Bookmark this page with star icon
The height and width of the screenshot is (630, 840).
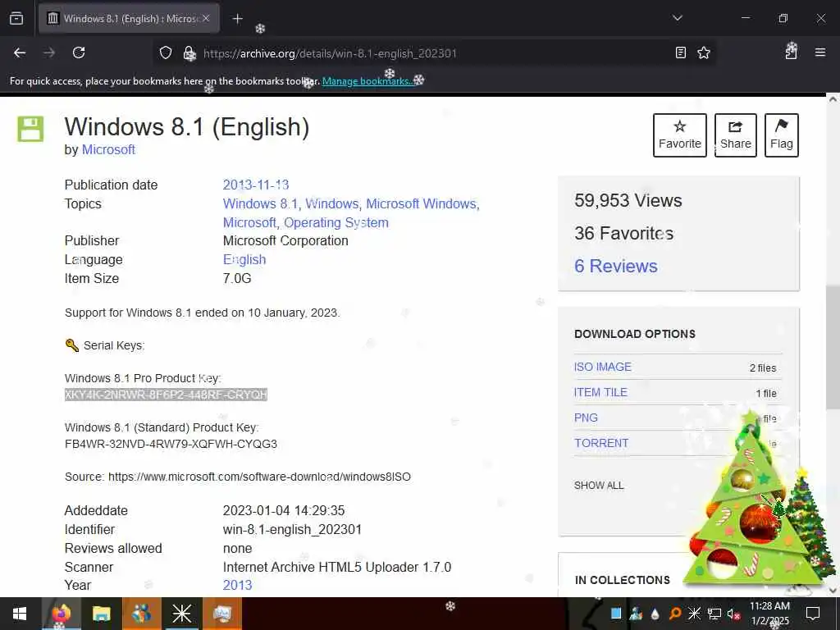[x=703, y=52]
